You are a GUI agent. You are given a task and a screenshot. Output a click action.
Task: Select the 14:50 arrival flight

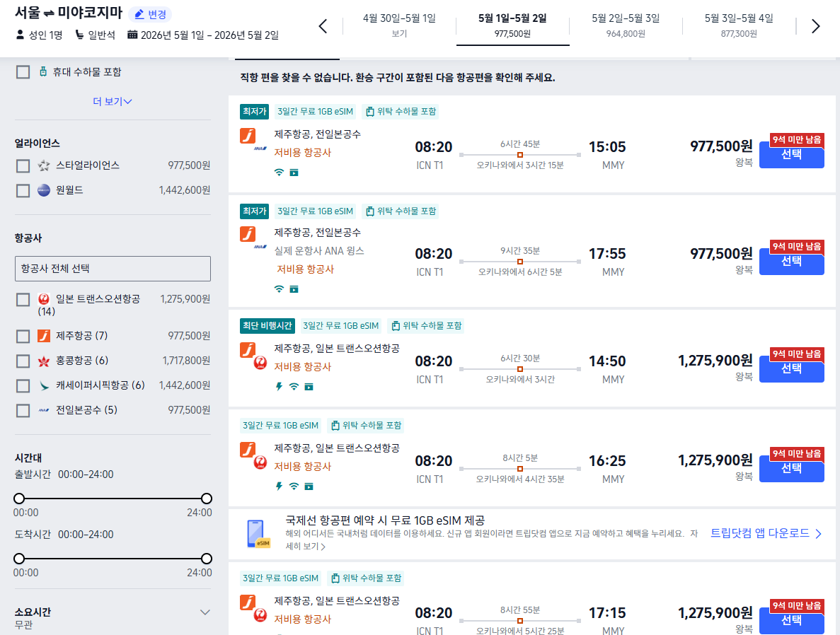pos(791,369)
